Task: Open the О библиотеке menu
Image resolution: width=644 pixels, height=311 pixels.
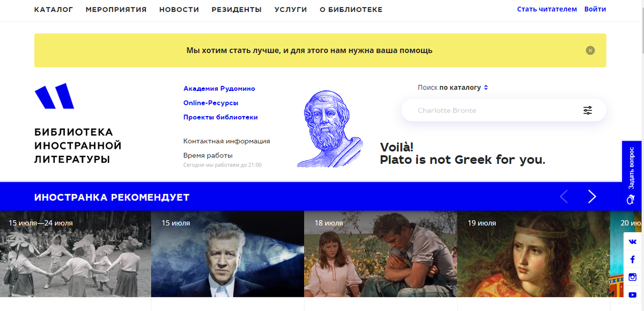Action: coord(351,10)
